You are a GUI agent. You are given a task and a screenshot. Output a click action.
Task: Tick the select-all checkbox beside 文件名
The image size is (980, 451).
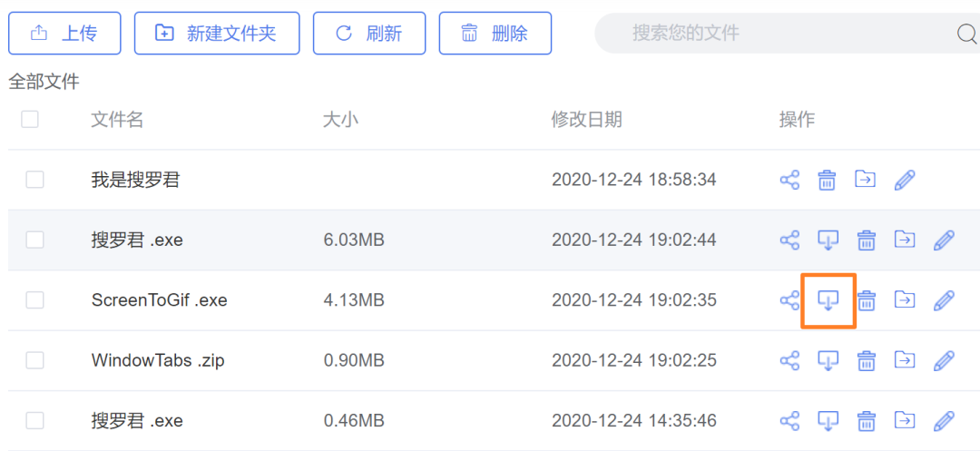point(29,119)
